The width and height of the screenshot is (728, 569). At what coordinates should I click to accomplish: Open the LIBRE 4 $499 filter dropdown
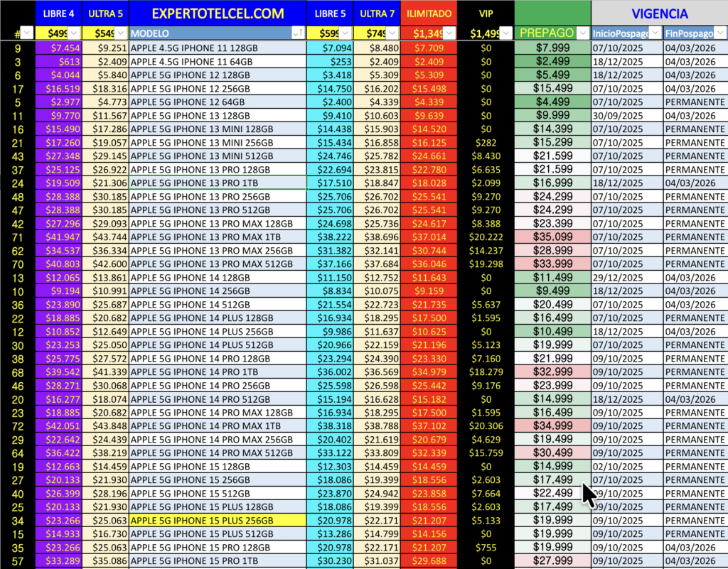tap(74, 33)
